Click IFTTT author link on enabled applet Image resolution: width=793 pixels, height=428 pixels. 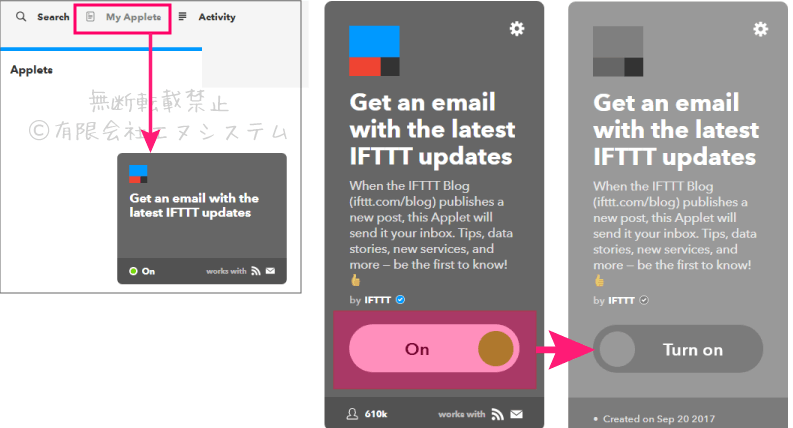[x=377, y=300]
